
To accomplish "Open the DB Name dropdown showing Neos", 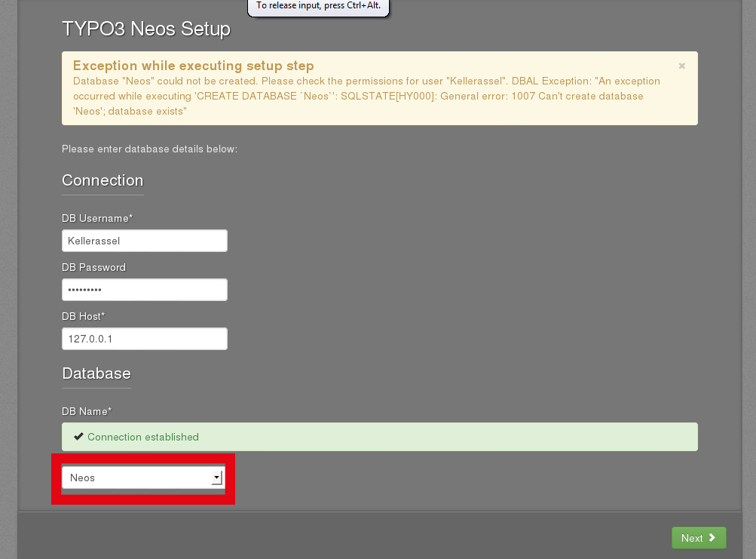I will 143,478.
